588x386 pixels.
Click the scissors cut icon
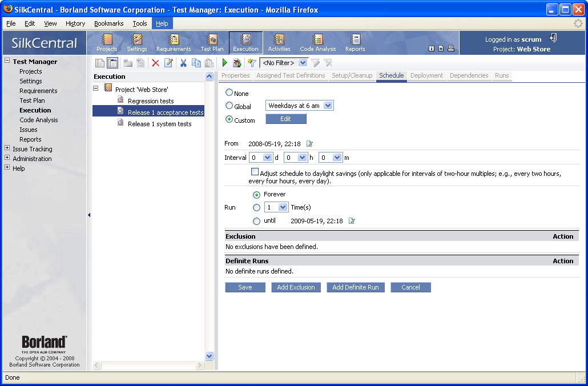(183, 63)
